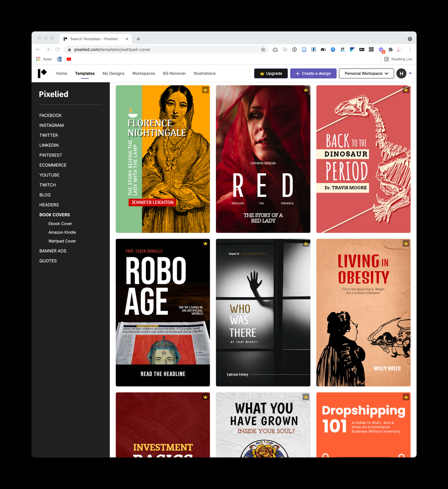Switch to the Workspaces tab
448x489 pixels.
(144, 73)
